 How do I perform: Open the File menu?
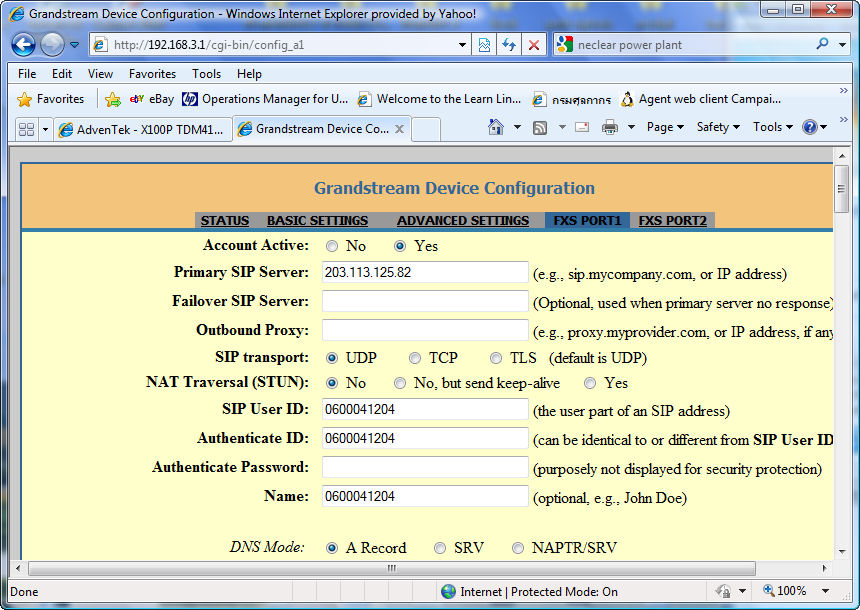27,74
